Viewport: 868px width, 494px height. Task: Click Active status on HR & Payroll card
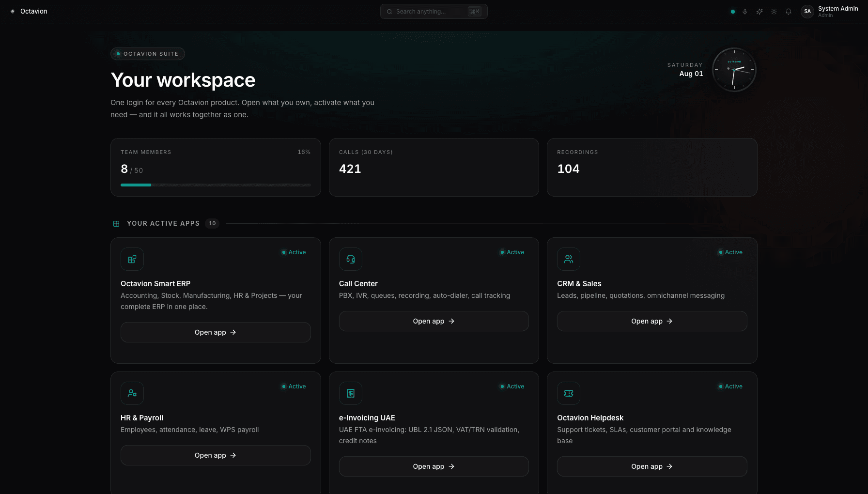[x=294, y=386]
